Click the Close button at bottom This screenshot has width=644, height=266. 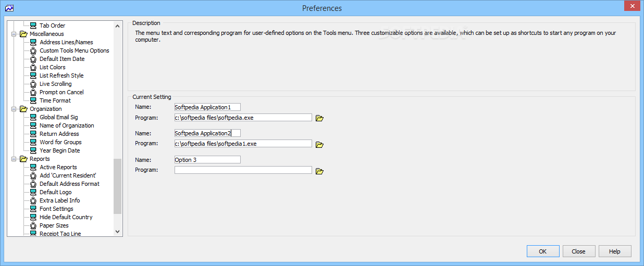[x=579, y=251]
